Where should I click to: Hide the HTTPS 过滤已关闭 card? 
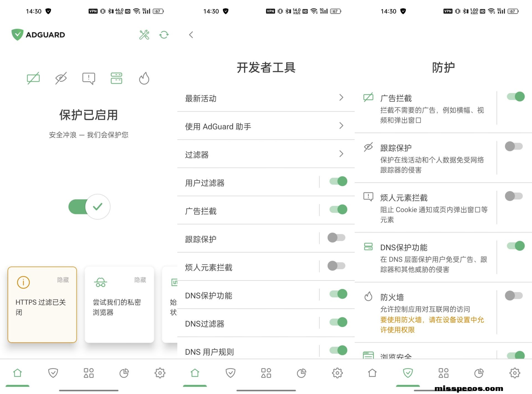tap(63, 280)
